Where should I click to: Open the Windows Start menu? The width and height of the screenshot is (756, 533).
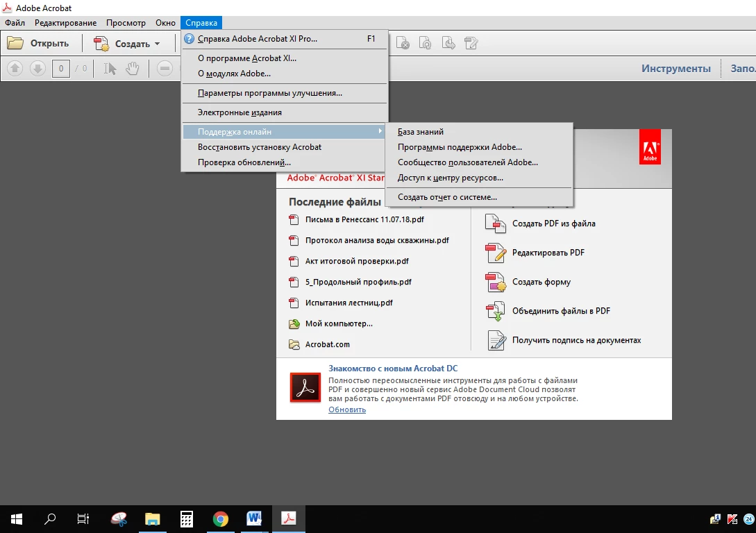click(x=17, y=519)
